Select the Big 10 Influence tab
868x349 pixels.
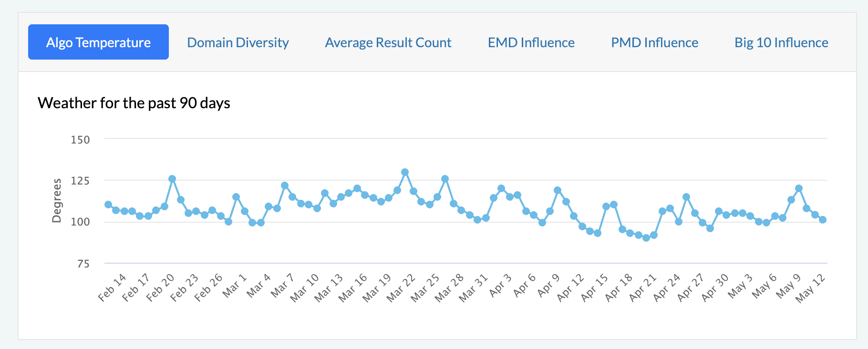(781, 42)
